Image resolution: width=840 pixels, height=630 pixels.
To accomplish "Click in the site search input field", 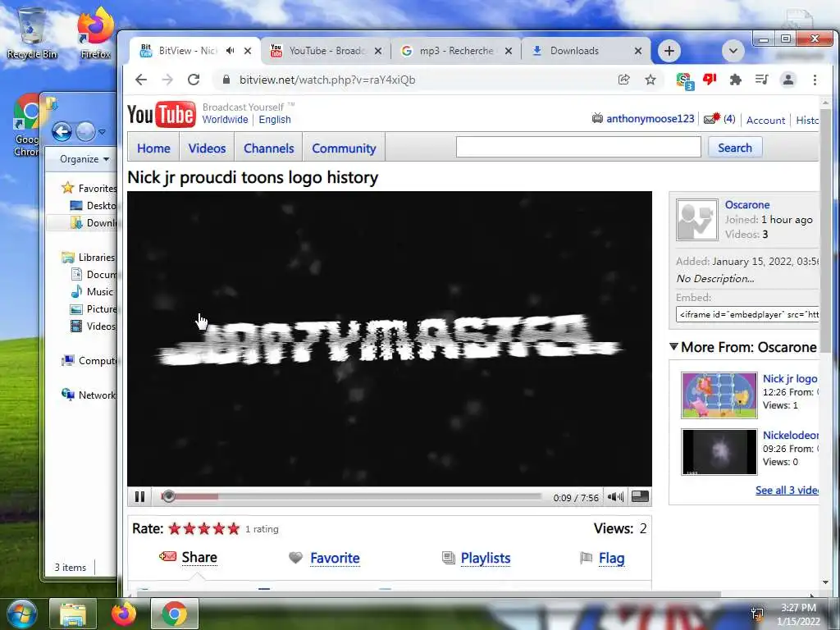I will tap(578, 147).
